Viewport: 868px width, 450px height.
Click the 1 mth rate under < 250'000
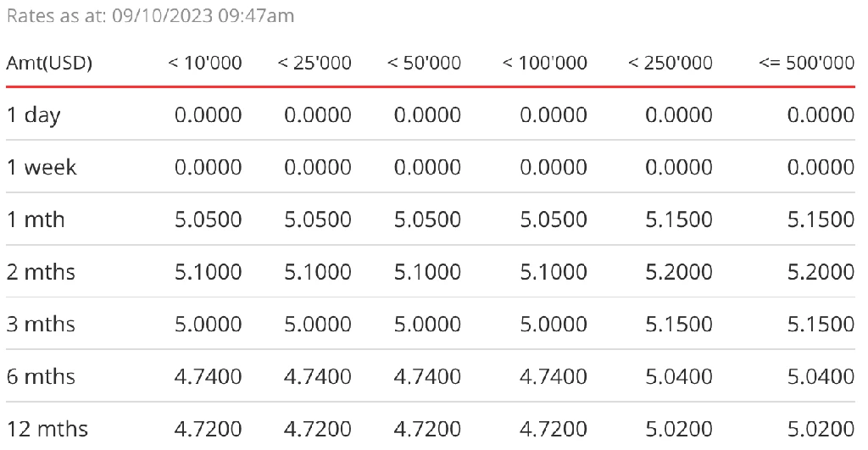679,219
